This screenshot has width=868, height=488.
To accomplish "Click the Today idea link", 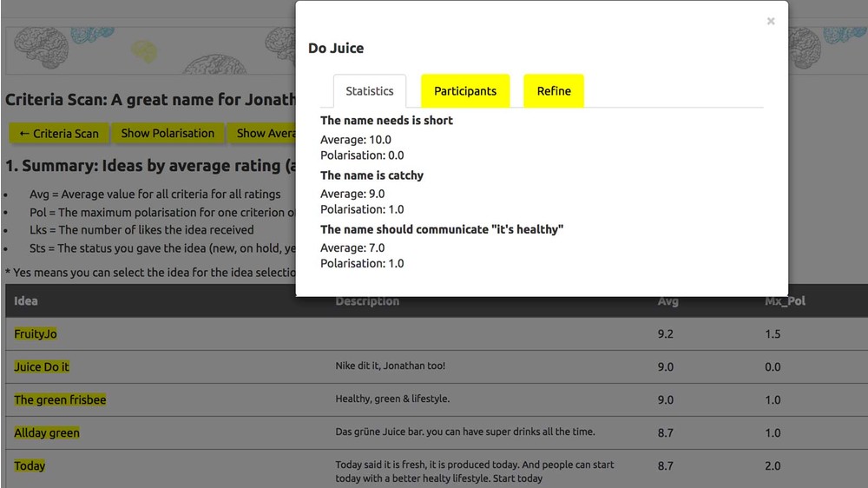I will (30, 466).
